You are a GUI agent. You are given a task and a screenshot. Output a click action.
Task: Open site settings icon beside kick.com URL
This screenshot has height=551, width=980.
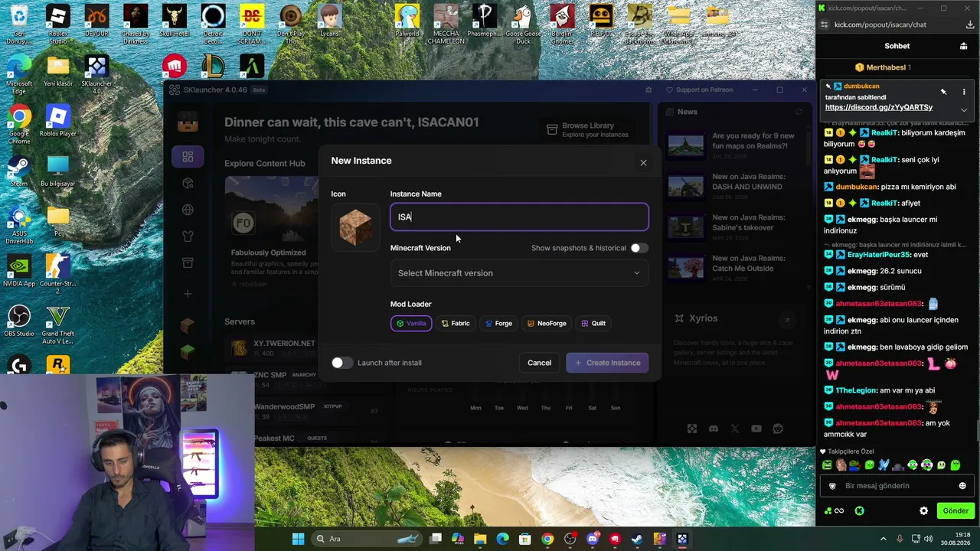tap(824, 24)
